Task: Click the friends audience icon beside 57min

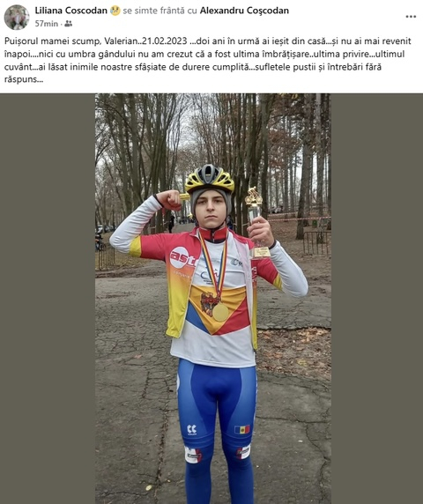Action: pos(68,24)
